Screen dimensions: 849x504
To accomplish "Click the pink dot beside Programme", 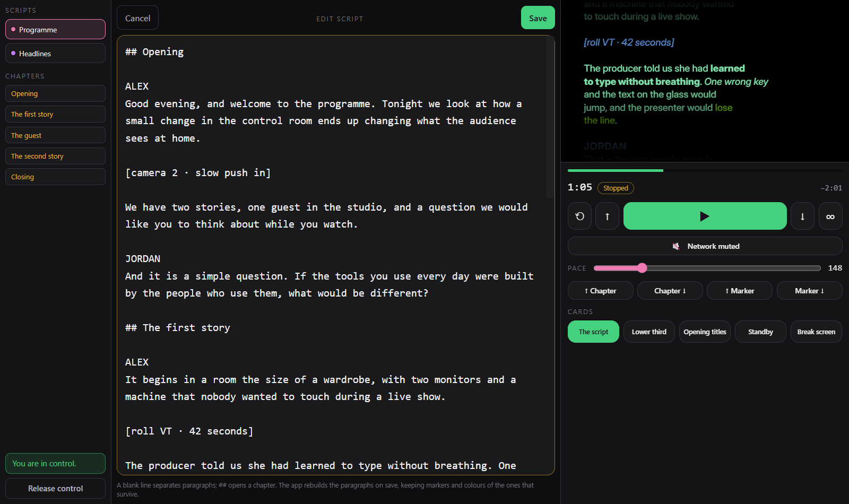I will pyautogui.click(x=13, y=29).
